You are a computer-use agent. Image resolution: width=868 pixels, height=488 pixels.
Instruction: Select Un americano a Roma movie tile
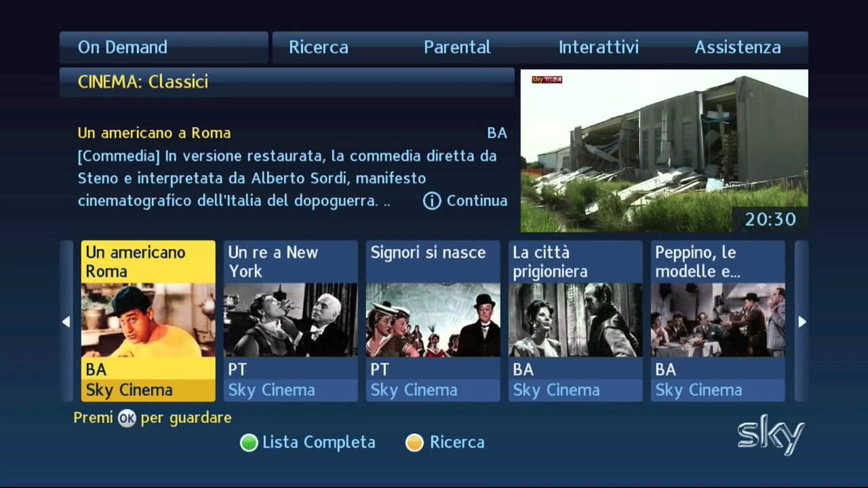point(148,321)
